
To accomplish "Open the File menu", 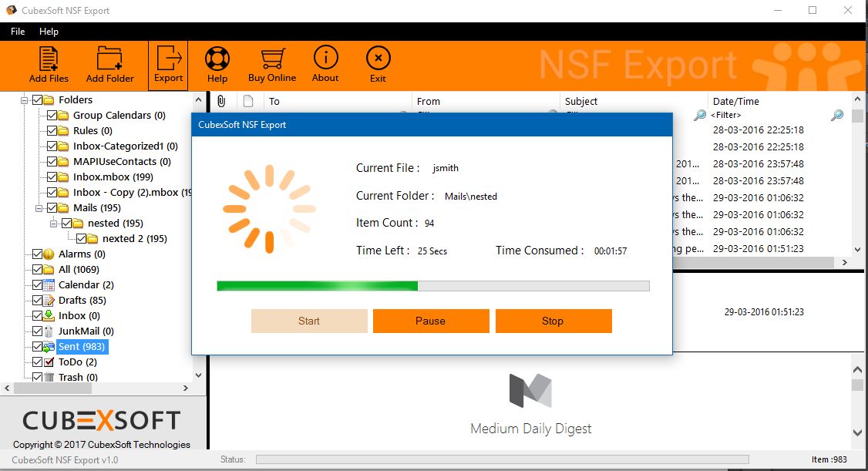I will click(18, 32).
